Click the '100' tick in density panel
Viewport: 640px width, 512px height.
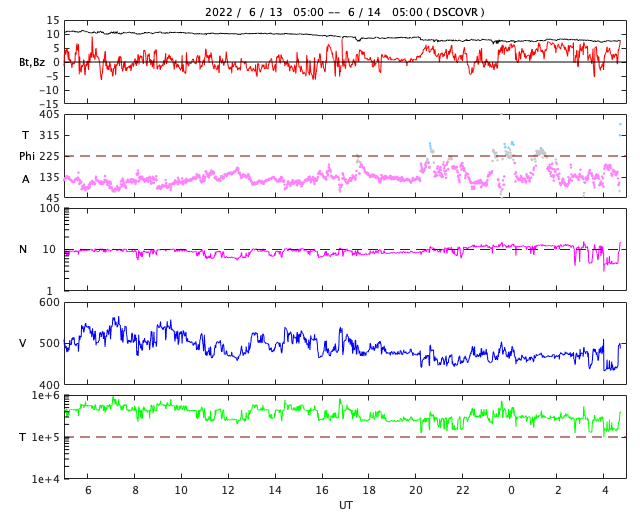pos(49,209)
